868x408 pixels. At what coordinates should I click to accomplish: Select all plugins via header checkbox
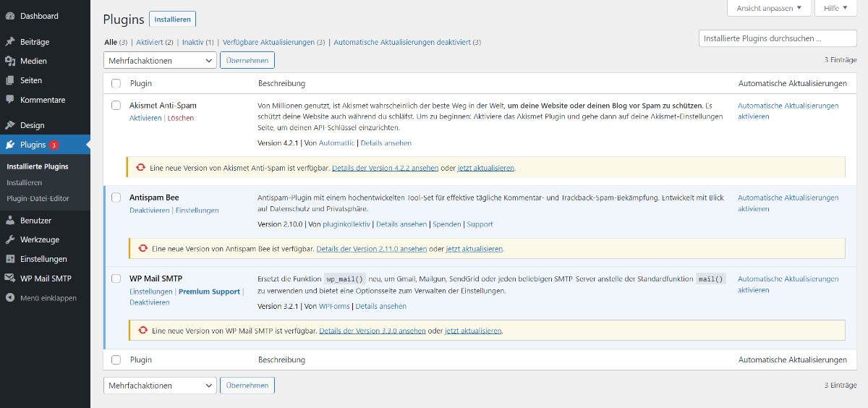(116, 84)
